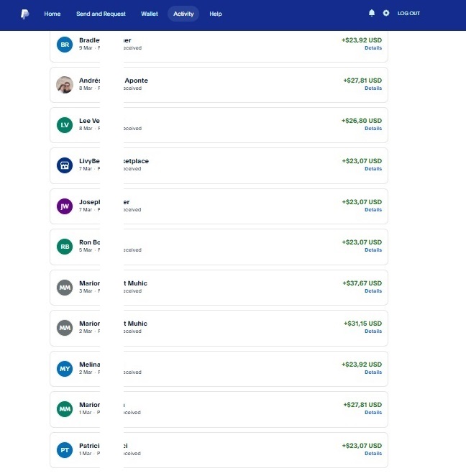Click the +$26,80 USD amount

pyautogui.click(x=362, y=121)
